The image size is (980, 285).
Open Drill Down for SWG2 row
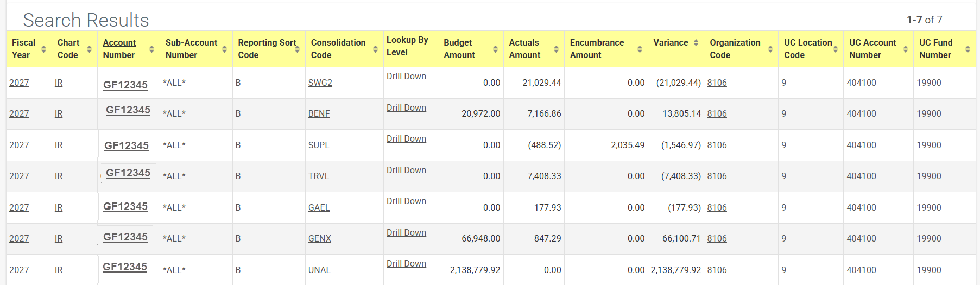click(406, 76)
